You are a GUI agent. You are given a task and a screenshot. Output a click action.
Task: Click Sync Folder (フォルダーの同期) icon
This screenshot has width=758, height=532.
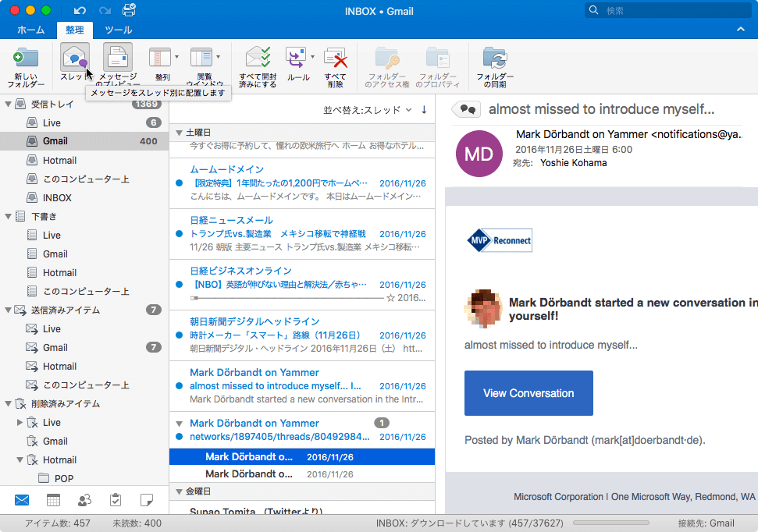coord(495,58)
